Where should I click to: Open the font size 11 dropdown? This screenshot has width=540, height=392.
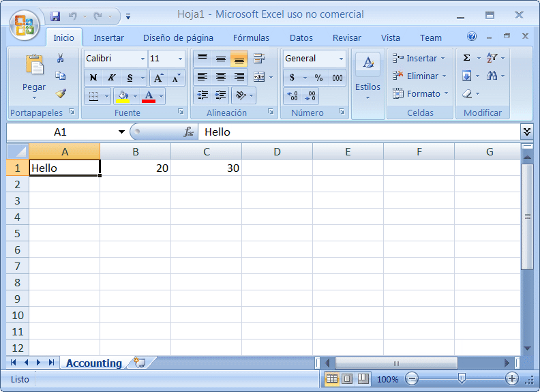pos(180,59)
